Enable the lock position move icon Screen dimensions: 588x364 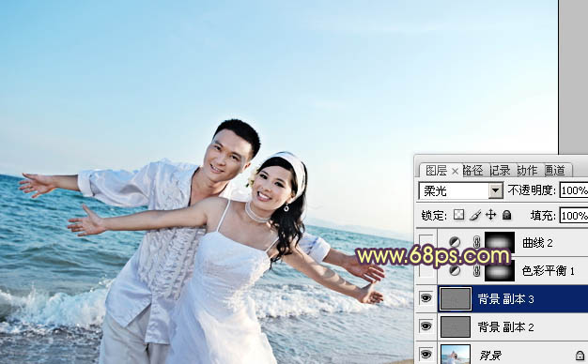pos(490,215)
